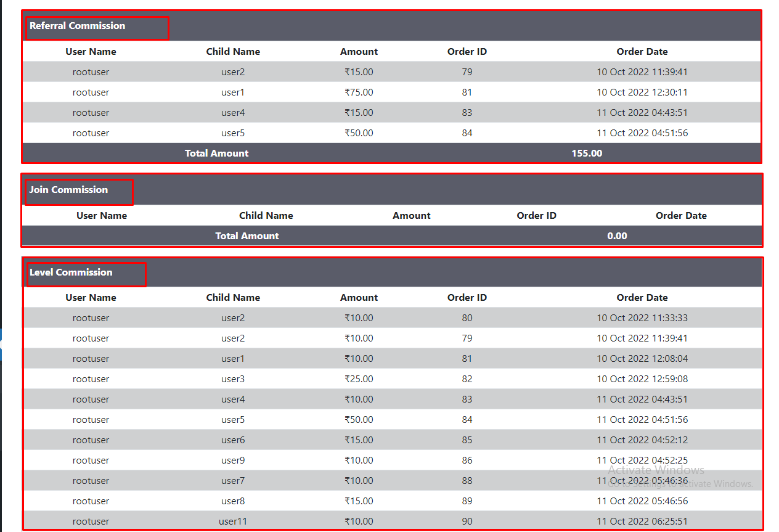Select the ₹25.00 amount cell

[x=359, y=379]
